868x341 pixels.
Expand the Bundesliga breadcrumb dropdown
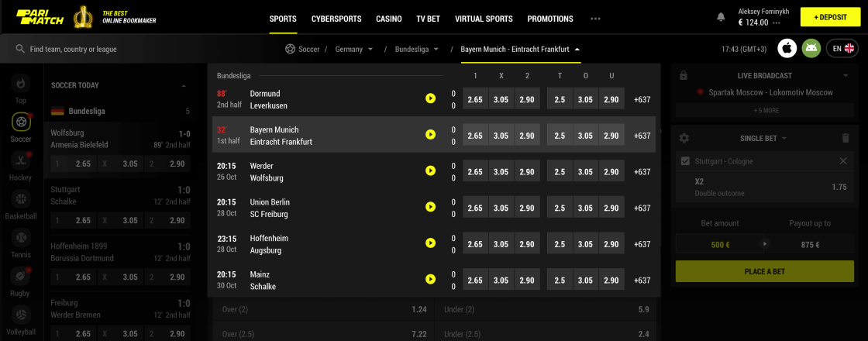pyautogui.click(x=436, y=50)
